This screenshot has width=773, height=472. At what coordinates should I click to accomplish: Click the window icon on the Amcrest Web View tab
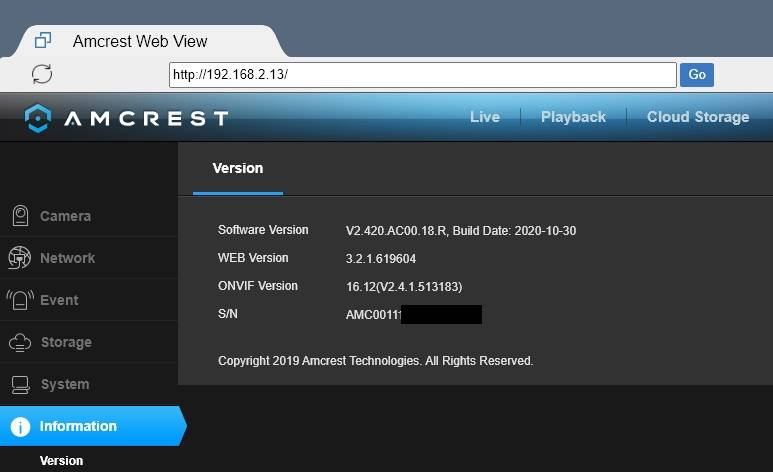pyautogui.click(x=43, y=40)
